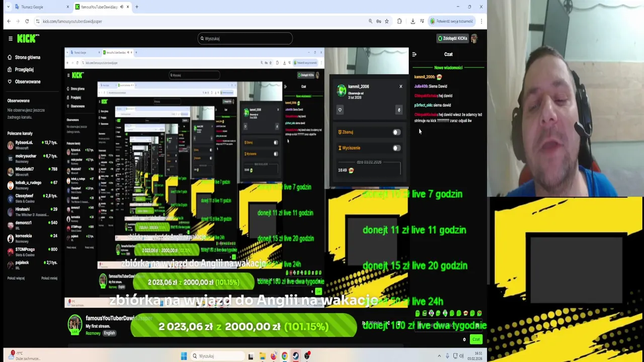
Task: Reload the current page
Action: (27, 21)
